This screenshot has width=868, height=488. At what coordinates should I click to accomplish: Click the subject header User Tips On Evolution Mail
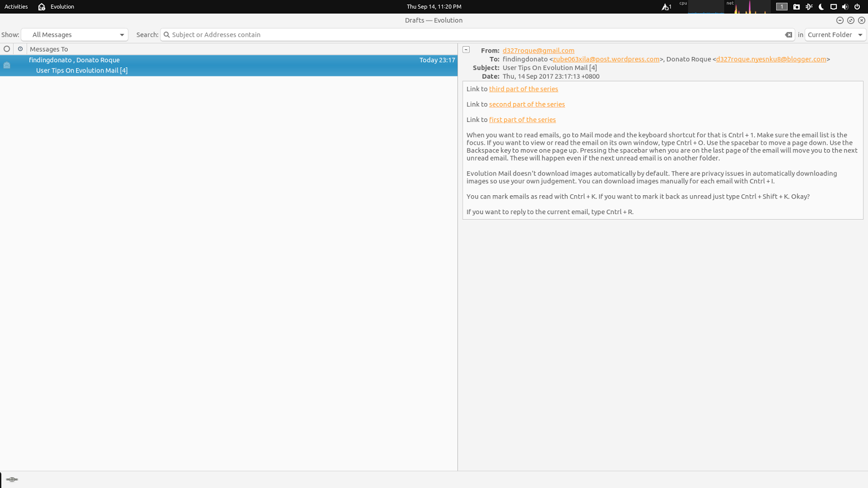(x=550, y=68)
